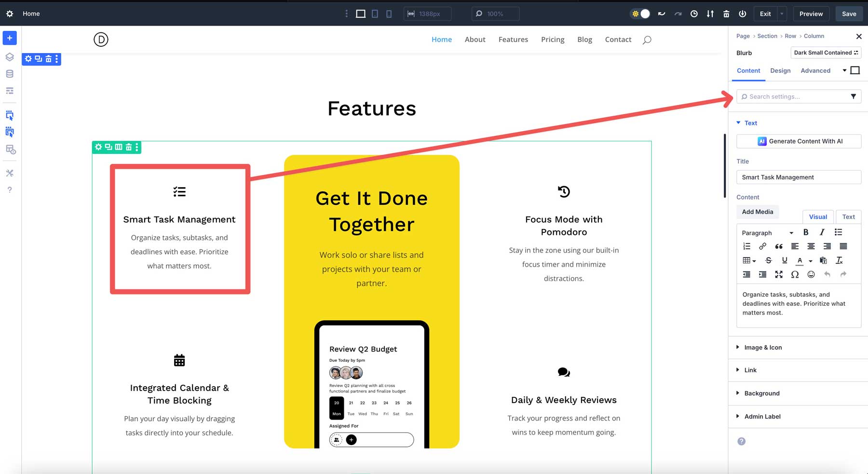Open the special character Omega icon

(x=795, y=274)
